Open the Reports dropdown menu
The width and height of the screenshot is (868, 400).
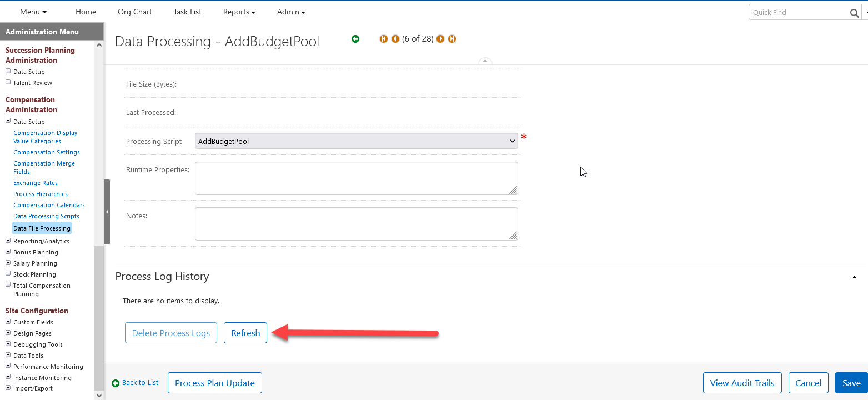click(x=239, y=12)
